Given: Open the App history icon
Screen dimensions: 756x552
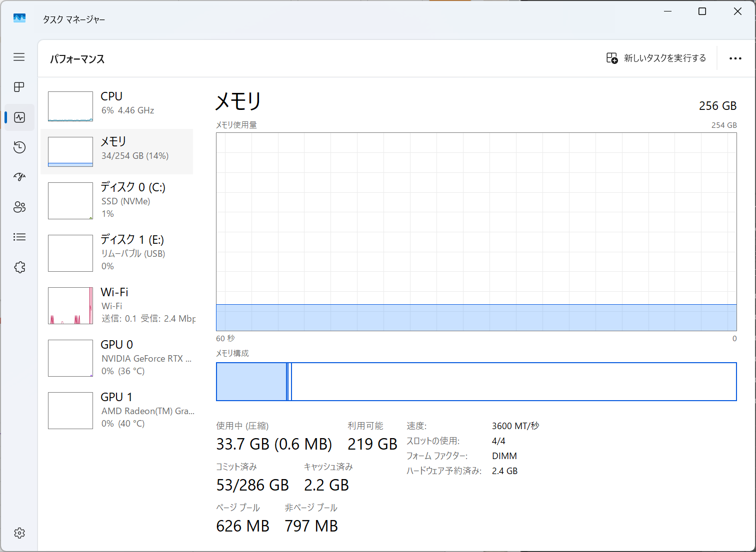Looking at the screenshot, I should coord(19,147).
